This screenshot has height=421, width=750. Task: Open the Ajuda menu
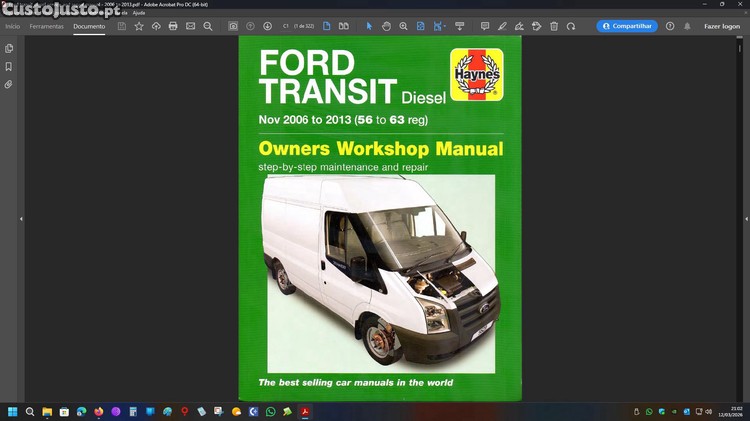139,12
